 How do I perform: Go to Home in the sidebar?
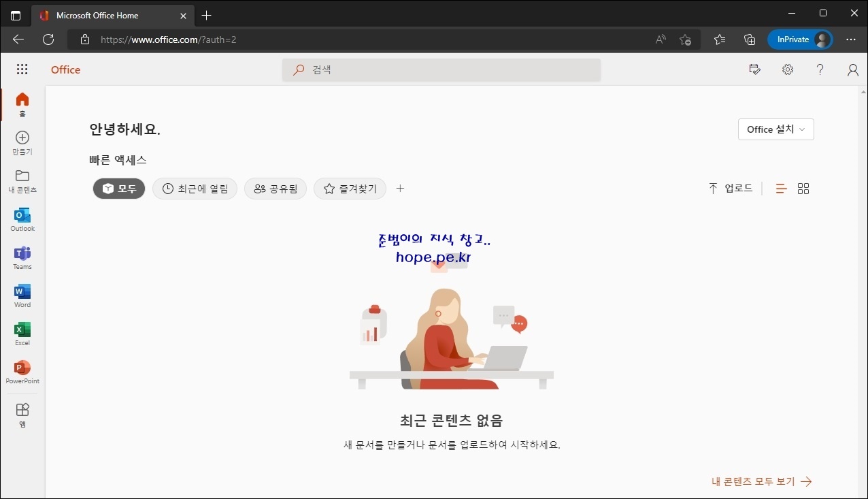coord(22,105)
